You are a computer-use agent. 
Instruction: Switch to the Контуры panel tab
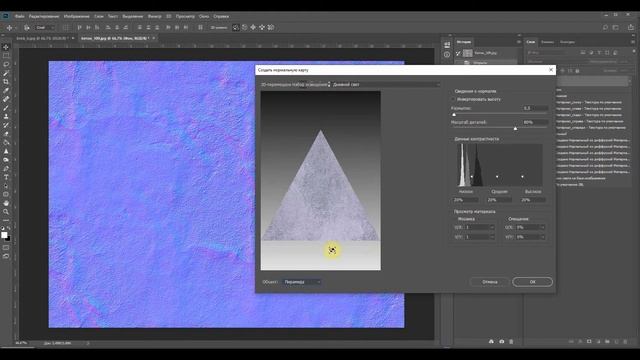coord(567,42)
